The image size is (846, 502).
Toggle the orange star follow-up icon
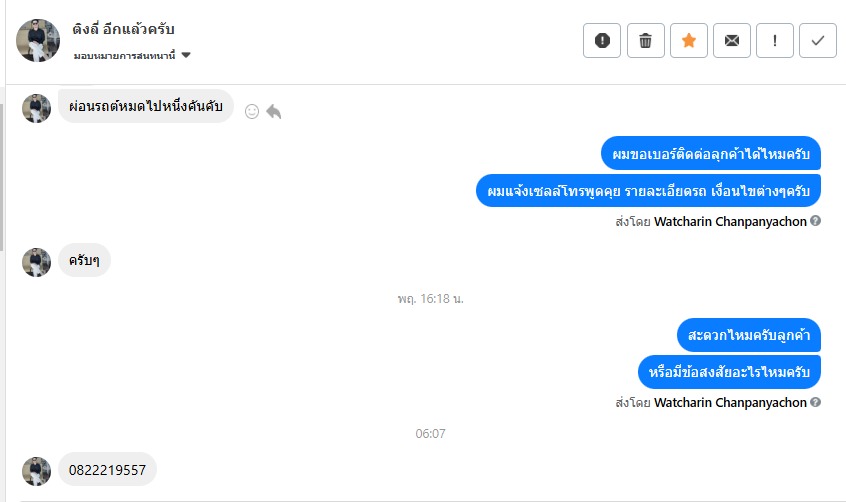(x=689, y=40)
